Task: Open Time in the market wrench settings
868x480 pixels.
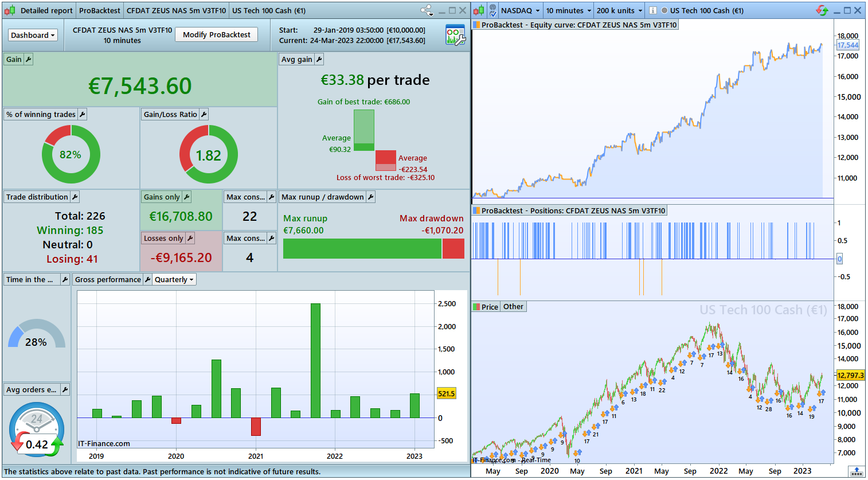Action: 65,279
